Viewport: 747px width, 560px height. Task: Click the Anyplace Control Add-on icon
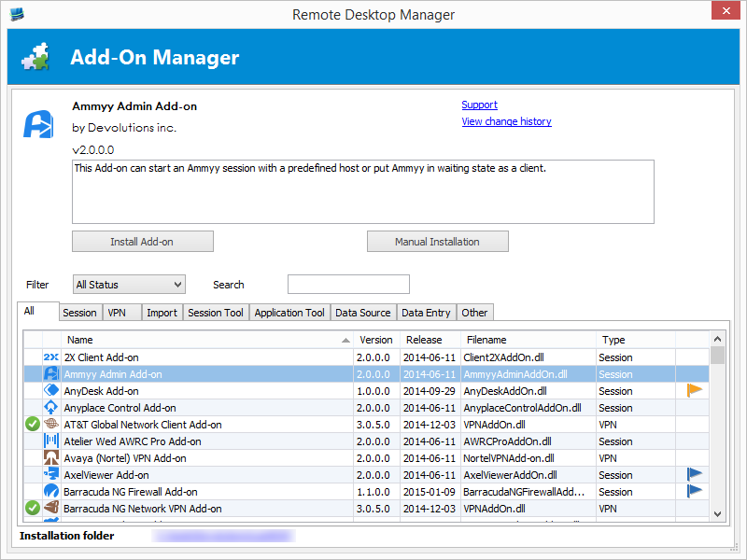tap(51, 408)
